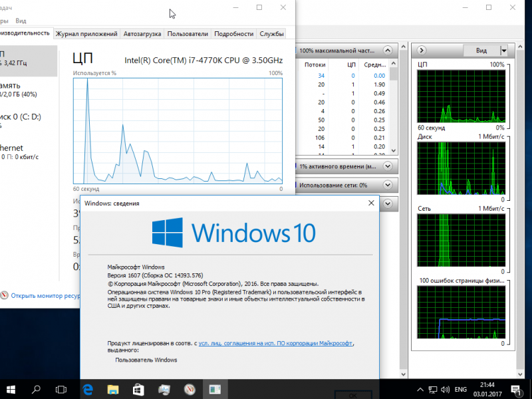Collapse the graphs pane arrow button
The width and height of the screenshot is (532, 399).
point(422,51)
